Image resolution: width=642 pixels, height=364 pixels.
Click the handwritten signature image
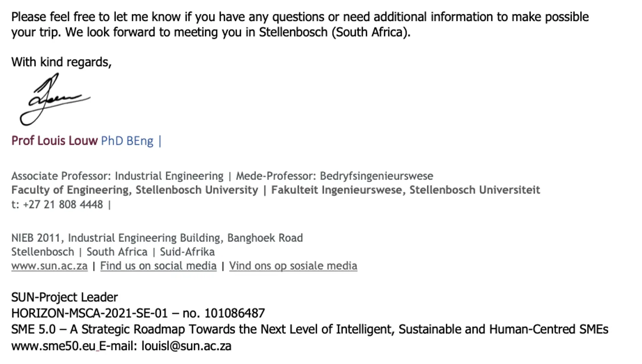[x=54, y=99]
